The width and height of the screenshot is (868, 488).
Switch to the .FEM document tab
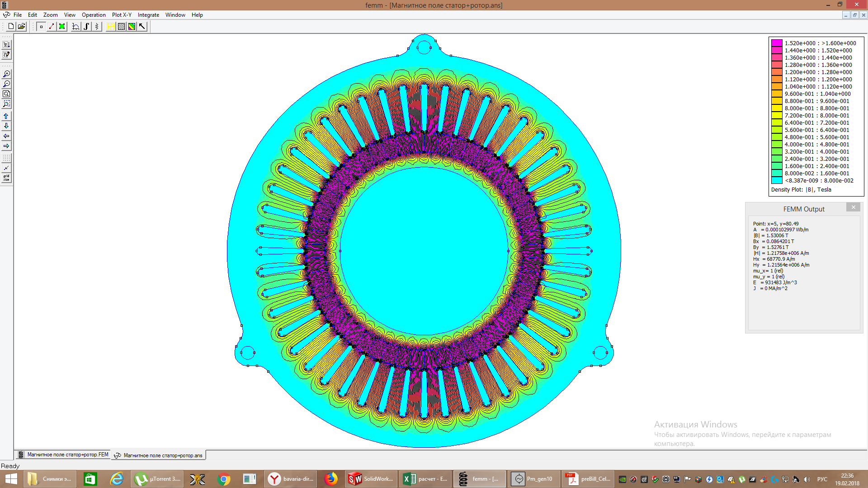64,455
